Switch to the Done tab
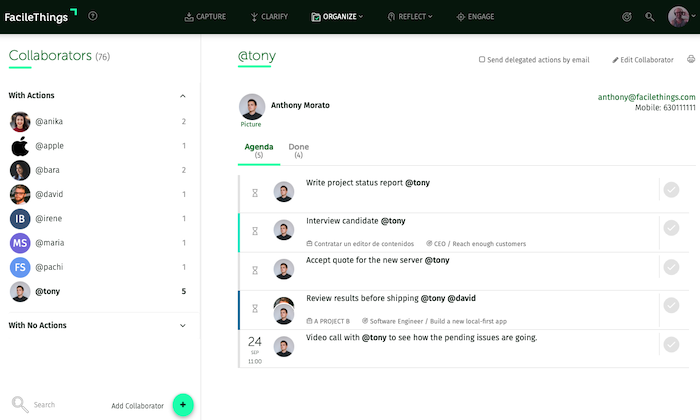Viewport: 700px width, 420px height. coord(299,151)
